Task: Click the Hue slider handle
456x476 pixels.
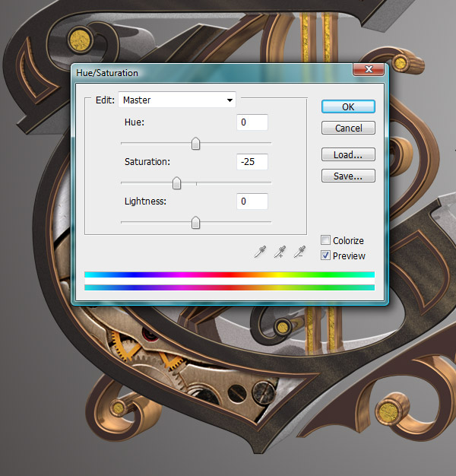Action: point(195,144)
